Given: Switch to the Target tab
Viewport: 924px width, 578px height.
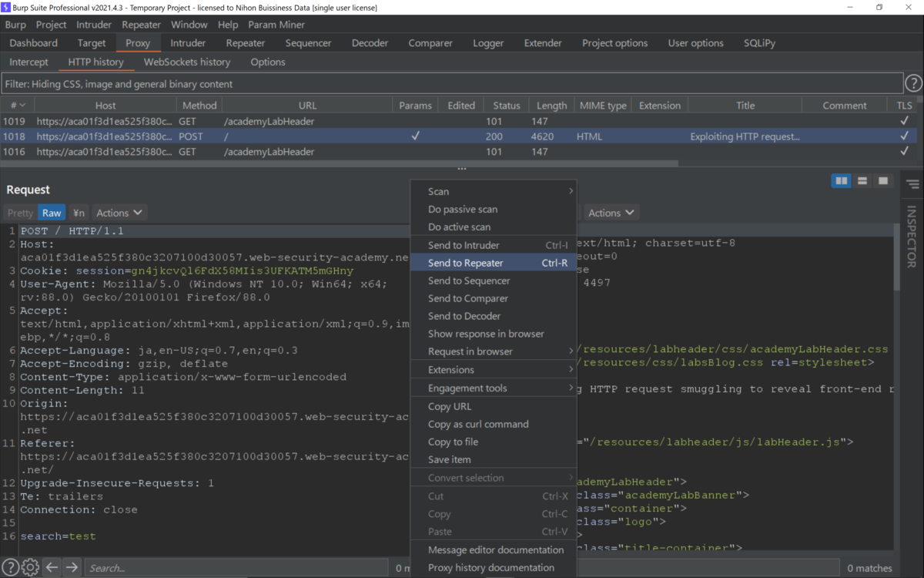Looking at the screenshot, I should coord(92,43).
